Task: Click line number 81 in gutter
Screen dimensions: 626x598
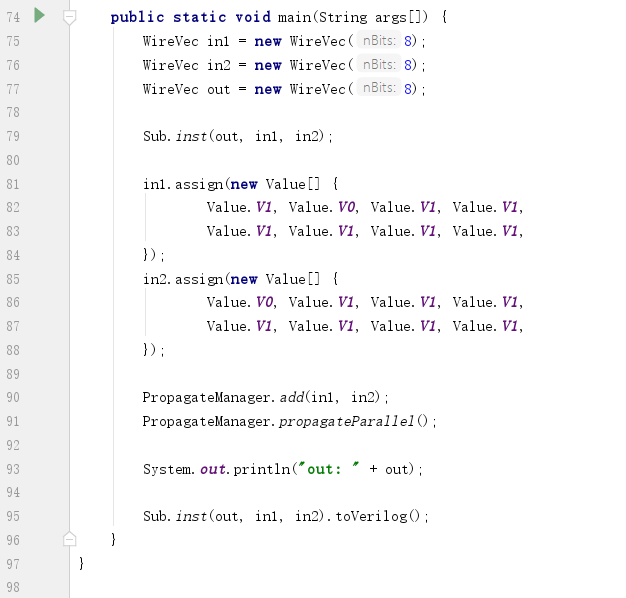Action: (x=13, y=184)
